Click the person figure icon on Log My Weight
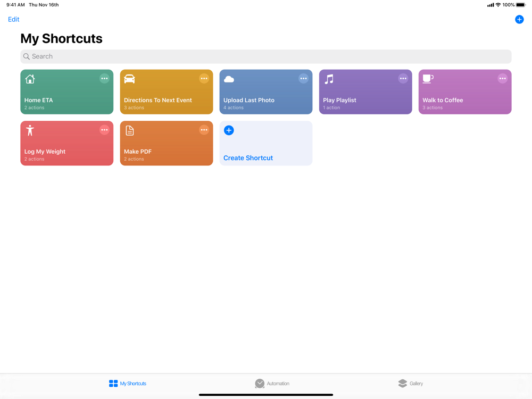The width and height of the screenshot is (532, 399). tap(30, 131)
